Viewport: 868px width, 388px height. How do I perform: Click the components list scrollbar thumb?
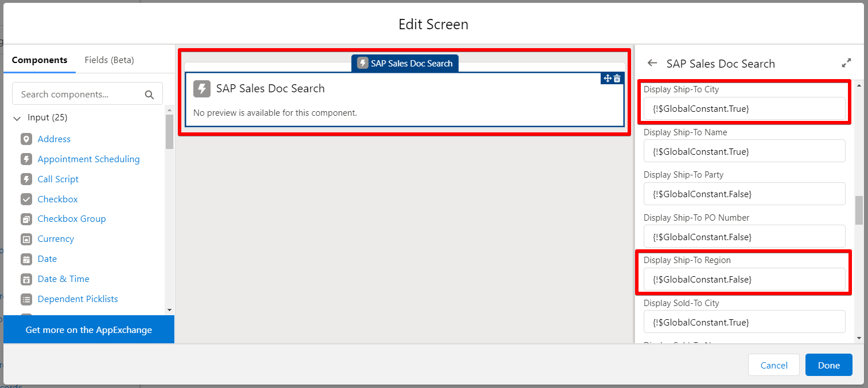169,132
